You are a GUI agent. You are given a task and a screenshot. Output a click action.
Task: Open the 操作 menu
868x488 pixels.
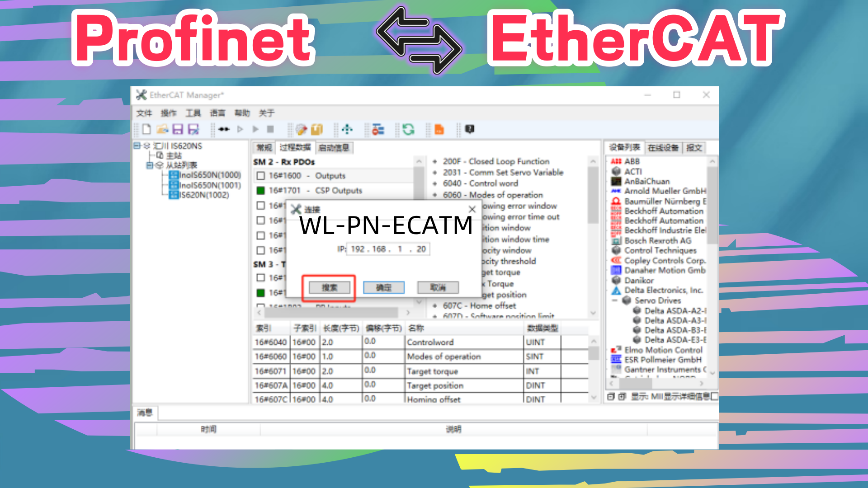pyautogui.click(x=169, y=113)
